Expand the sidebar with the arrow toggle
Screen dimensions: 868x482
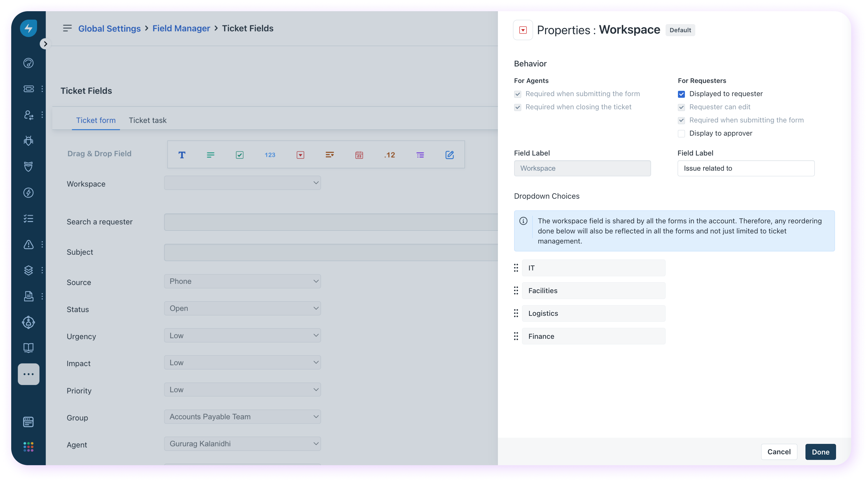[x=45, y=44]
